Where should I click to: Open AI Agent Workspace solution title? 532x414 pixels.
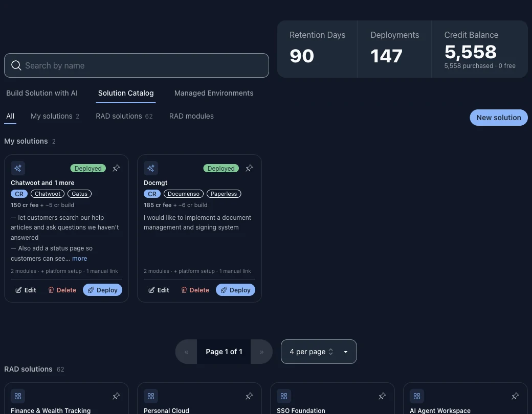tap(440, 410)
